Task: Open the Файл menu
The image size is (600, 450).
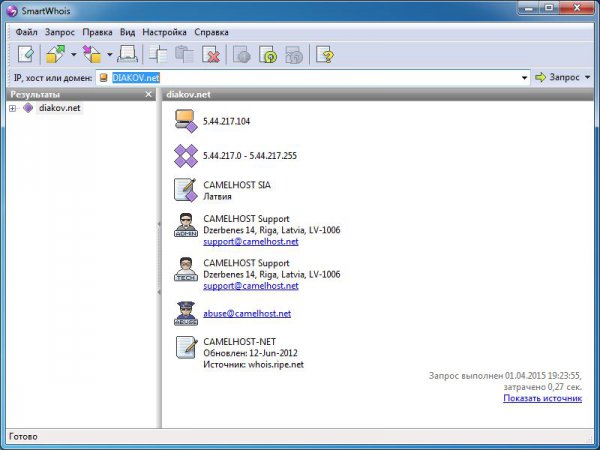Action: pyautogui.click(x=26, y=32)
